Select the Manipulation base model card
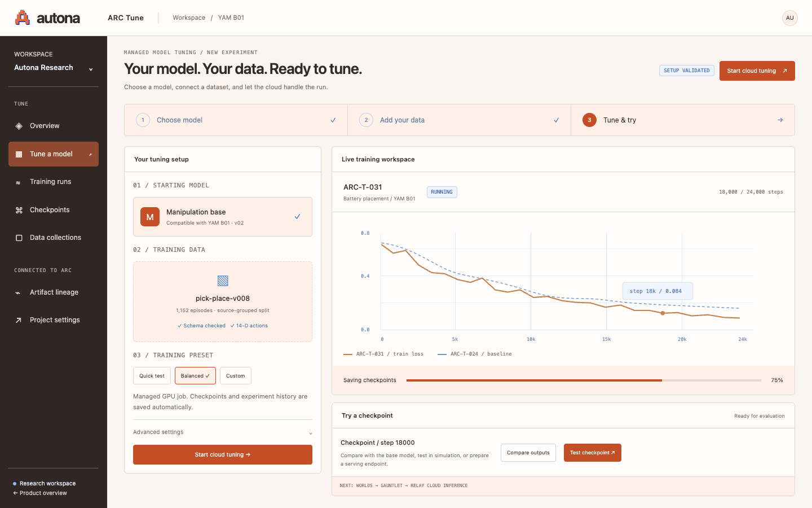Screen dimensions: 812x508 (223, 217)
